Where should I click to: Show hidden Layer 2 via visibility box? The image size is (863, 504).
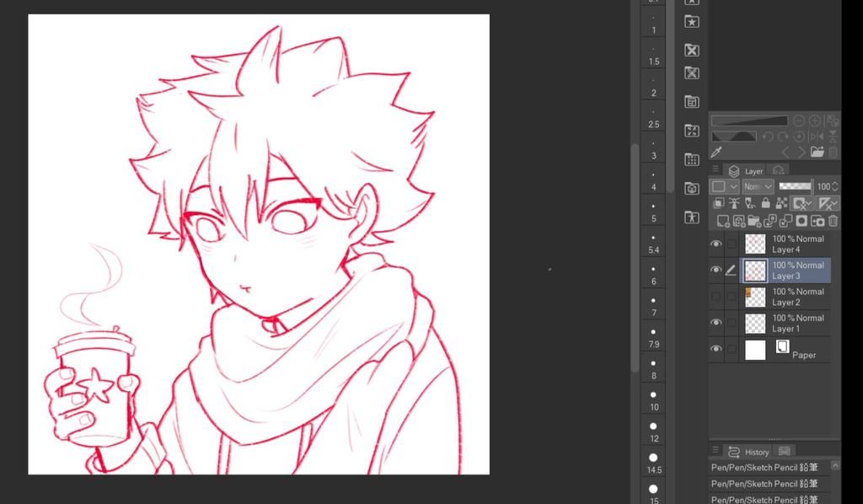pos(716,297)
